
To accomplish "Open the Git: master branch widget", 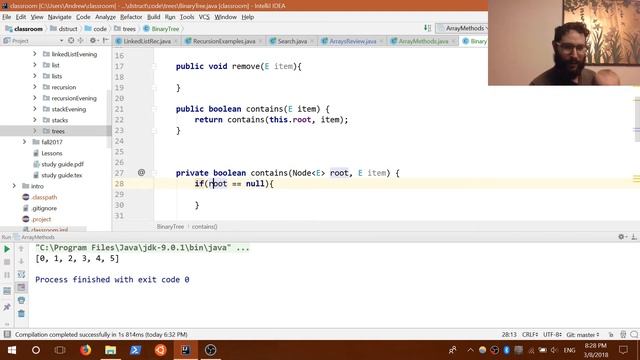I will point(583,335).
